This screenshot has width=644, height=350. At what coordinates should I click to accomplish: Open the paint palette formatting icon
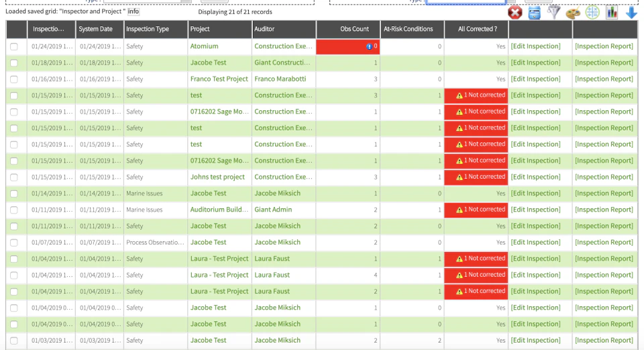coord(572,13)
